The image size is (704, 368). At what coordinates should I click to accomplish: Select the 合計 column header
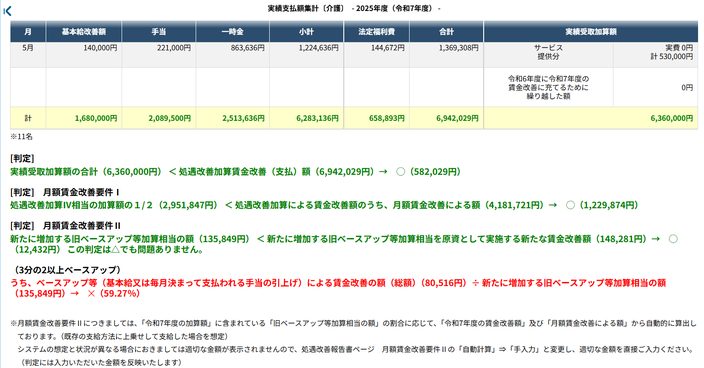[x=446, y=31]
